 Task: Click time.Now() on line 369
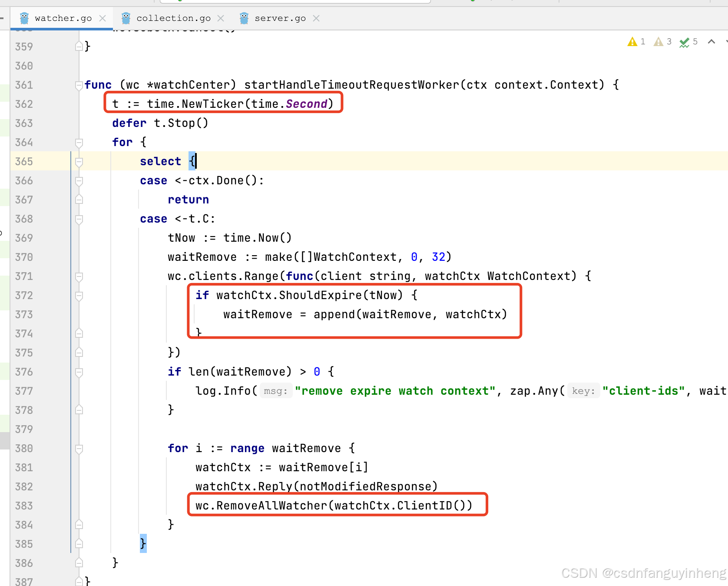point(258,238)
